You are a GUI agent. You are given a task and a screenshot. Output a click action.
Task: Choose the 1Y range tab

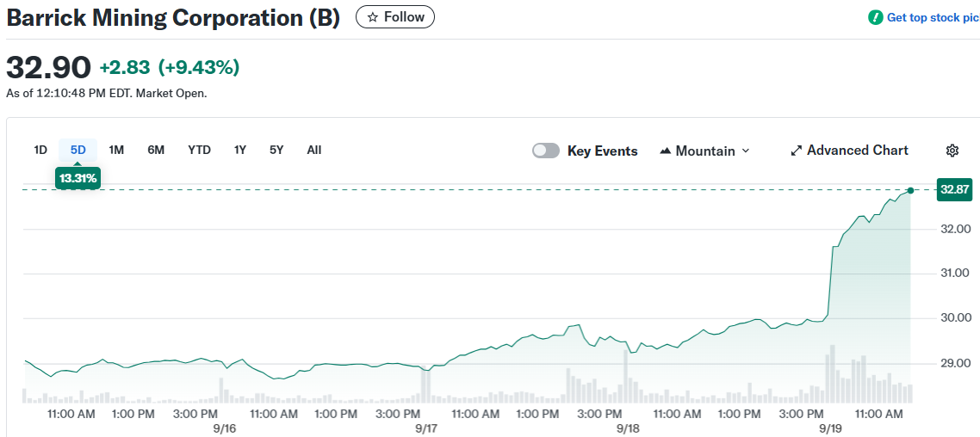point(240,150)
